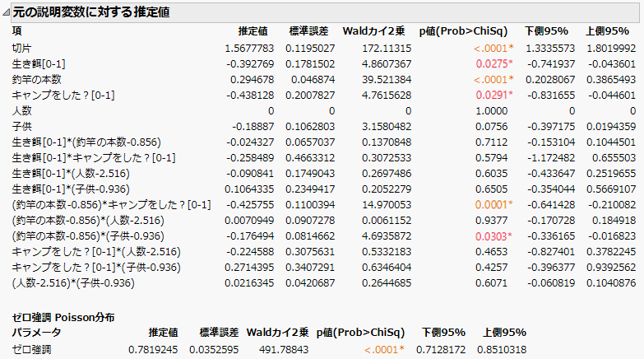This screenshot has height=359, width=644.
Task: Click the 人数 row label
Action: [x=21, y=110]
